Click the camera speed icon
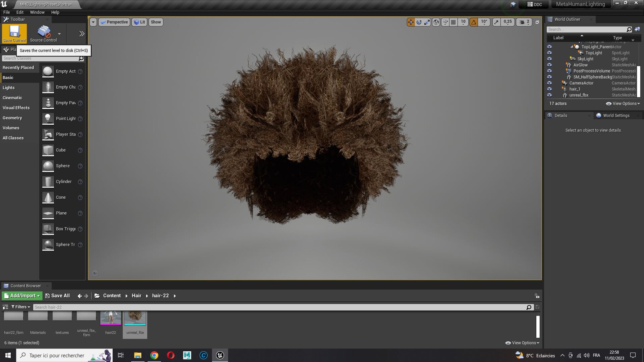 click(x=522, y=22)
